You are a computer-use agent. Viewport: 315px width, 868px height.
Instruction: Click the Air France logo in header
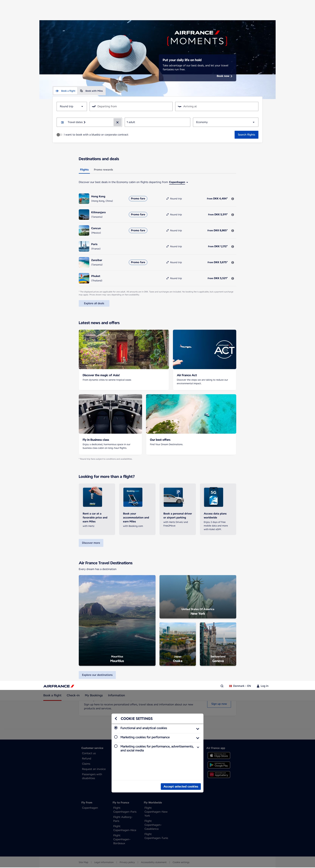tap(59, 686)
